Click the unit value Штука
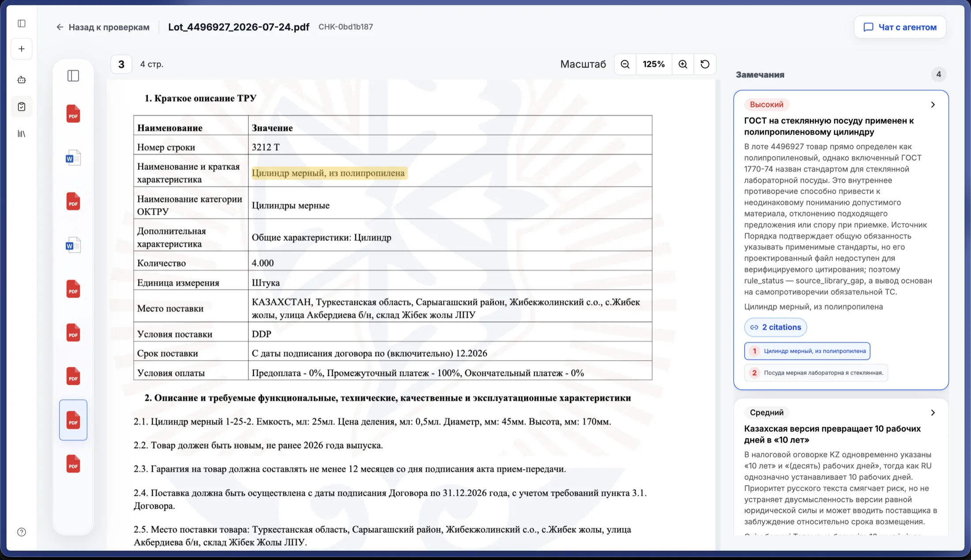The height and width of the screenshot is (560, 971). click(x=266, y=283)
